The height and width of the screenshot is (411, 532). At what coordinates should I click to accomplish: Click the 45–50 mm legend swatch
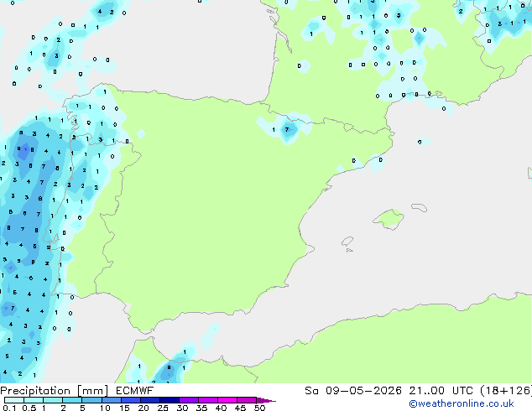coord(247,400)
